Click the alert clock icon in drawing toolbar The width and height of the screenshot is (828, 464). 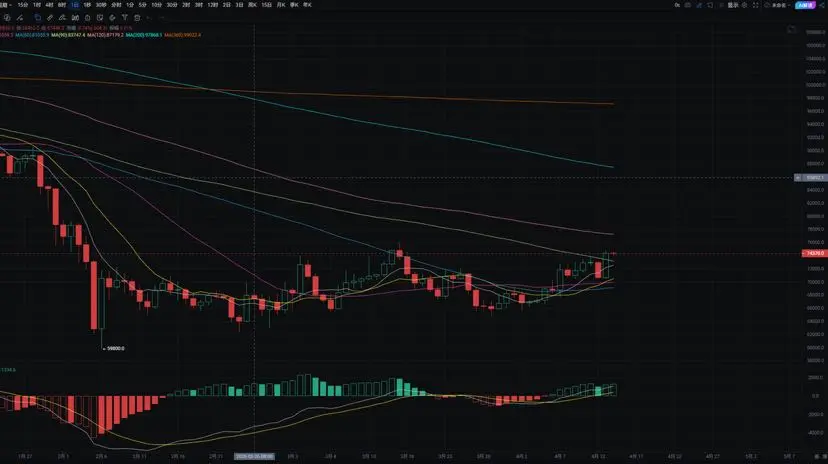tap(88, 17)
